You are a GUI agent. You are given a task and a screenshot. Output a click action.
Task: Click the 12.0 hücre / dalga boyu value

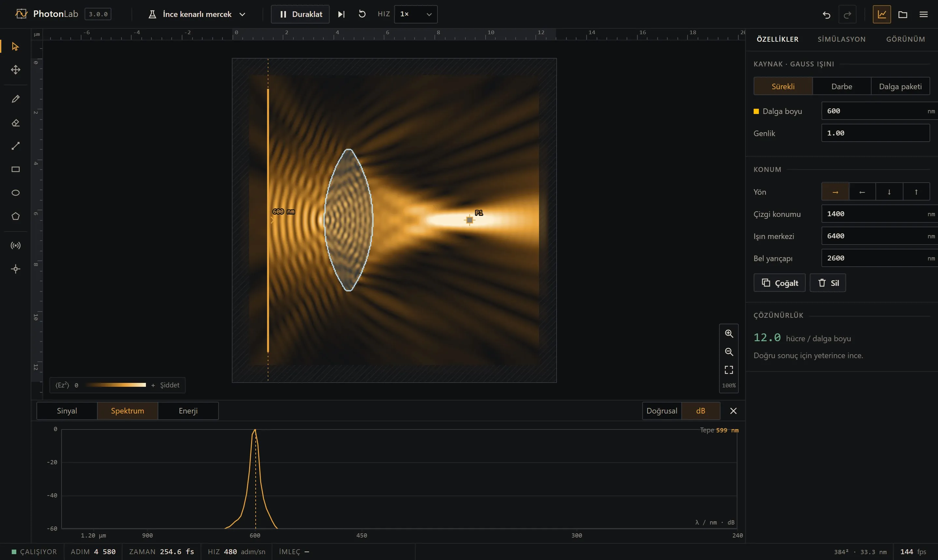tap(802, 338)
